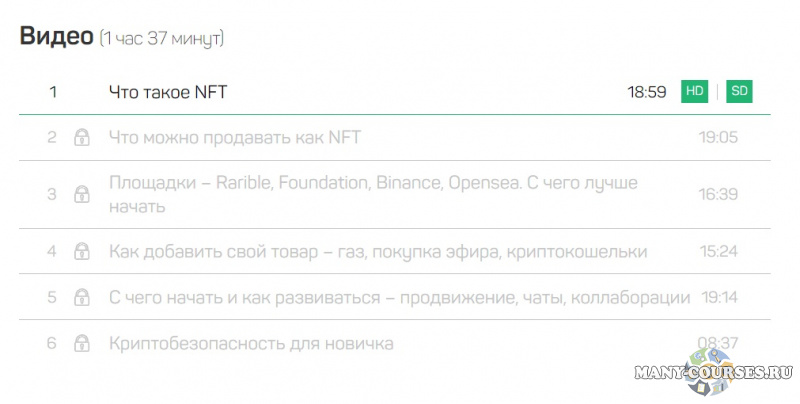Viewport: 800px width, 404px height.
Task: Click lesson number 1 in the list
Action: (x=53, y=92)
